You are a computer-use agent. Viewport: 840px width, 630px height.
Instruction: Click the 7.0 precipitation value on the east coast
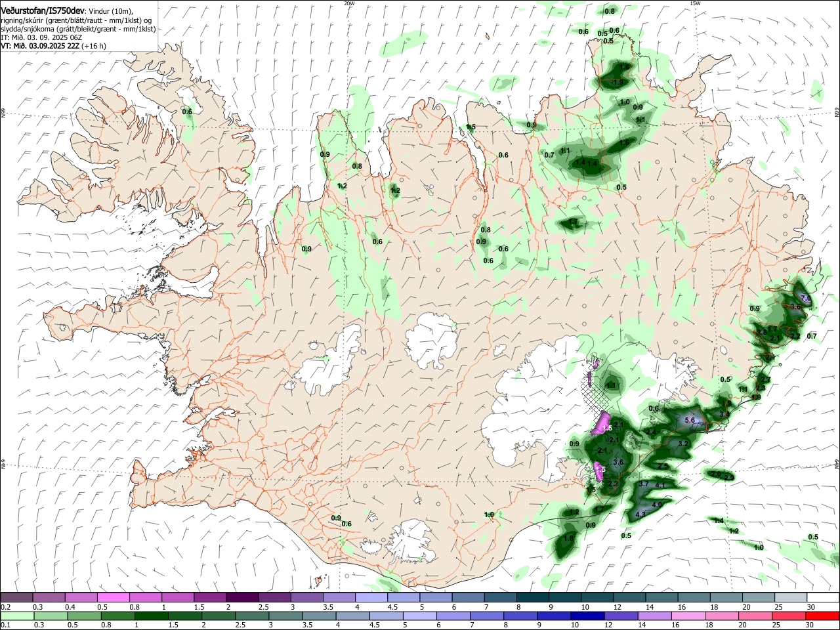(807, 298)
